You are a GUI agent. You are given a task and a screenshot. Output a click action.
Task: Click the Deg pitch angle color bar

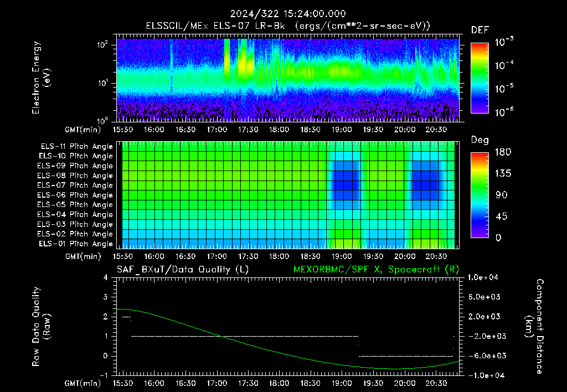480,195
